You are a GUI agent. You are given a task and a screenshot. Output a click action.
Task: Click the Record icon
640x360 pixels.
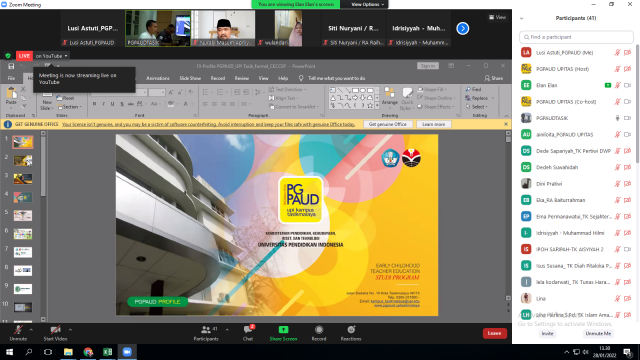(x=319, y=329)
